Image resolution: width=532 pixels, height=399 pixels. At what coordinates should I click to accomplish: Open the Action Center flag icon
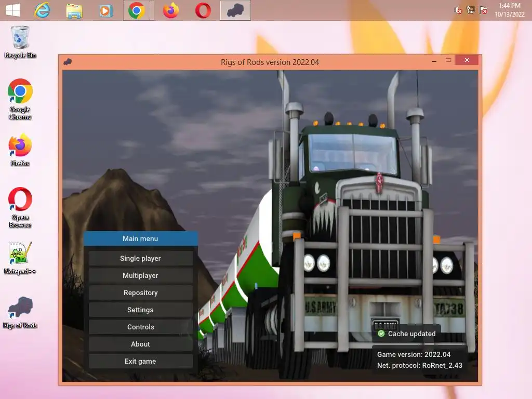(483, 10)
